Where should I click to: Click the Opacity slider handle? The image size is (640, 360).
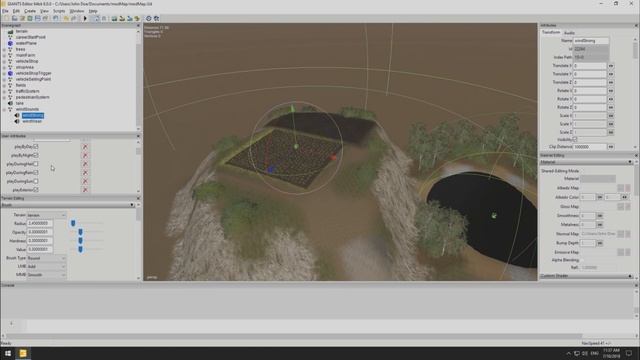80,232
